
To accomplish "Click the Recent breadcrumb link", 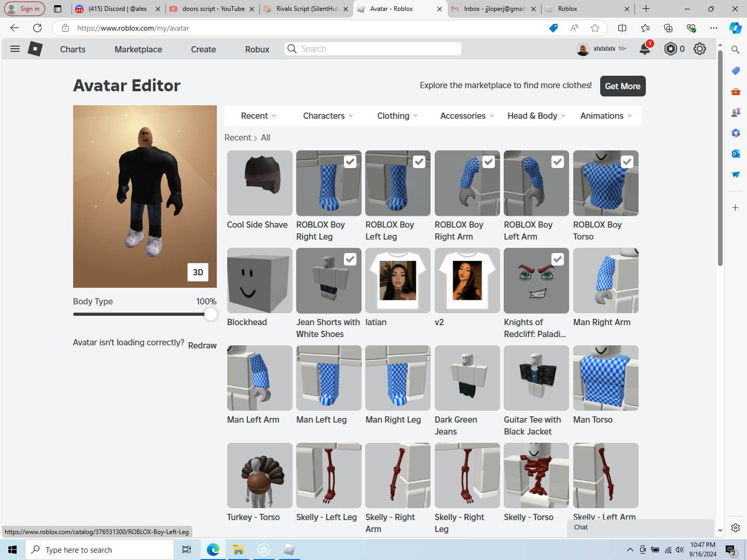I will [x=238, y=137].
